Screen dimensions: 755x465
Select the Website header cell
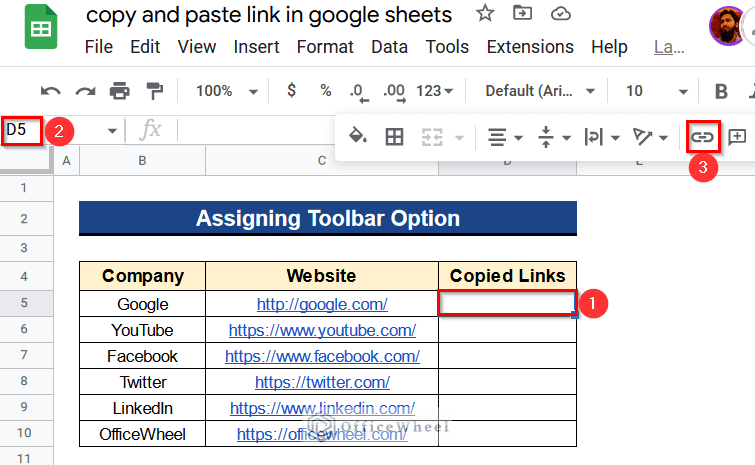tap(322, 276)
